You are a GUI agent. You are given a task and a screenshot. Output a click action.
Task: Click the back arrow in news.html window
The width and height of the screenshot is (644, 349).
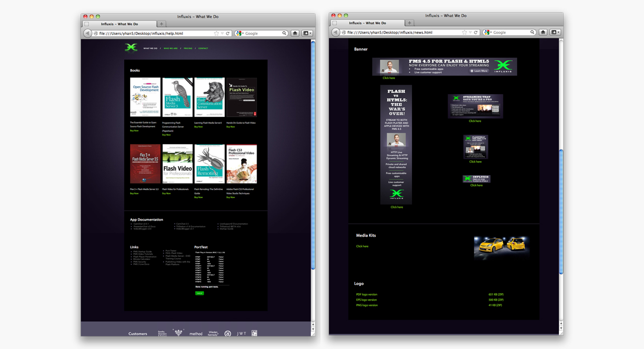[336, 32]
